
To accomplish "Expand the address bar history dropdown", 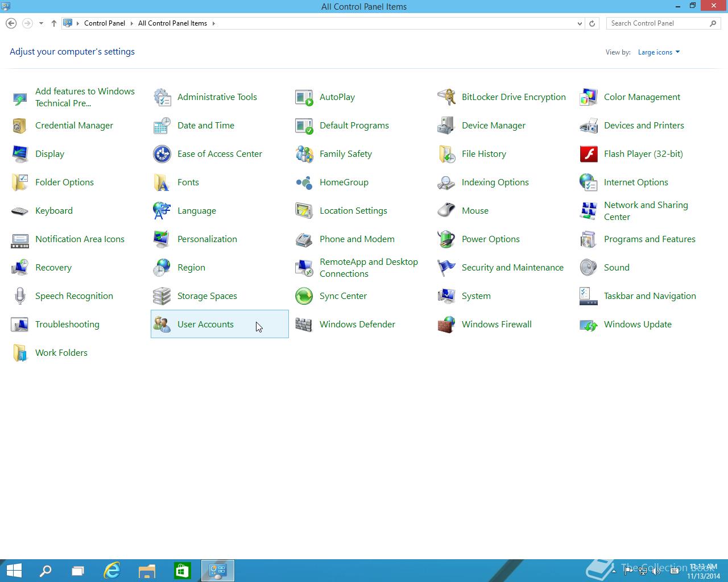I will [x=580, y=23].
